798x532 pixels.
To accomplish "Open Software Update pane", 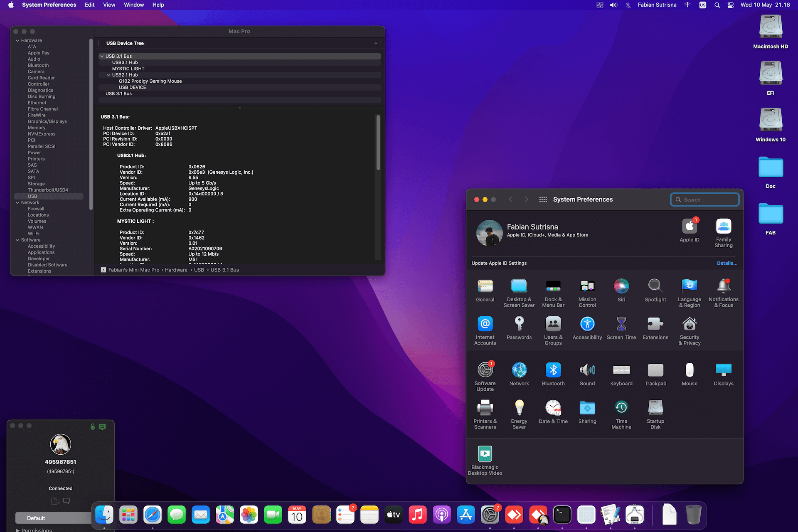I will [x=485, y=377].
